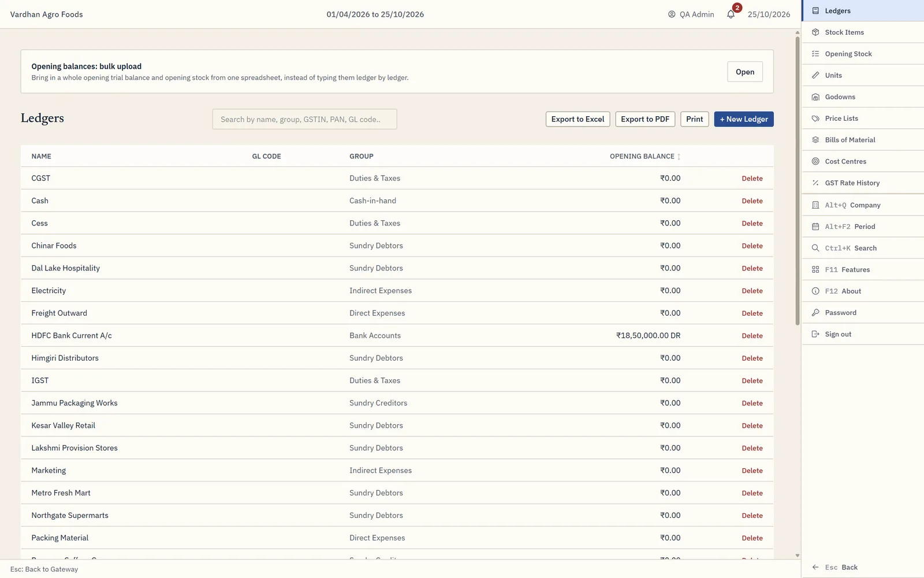Screen dimensions: 924x578
Task: Open the Northgate Supermarts ledger
Action: [x=397, y=516]
